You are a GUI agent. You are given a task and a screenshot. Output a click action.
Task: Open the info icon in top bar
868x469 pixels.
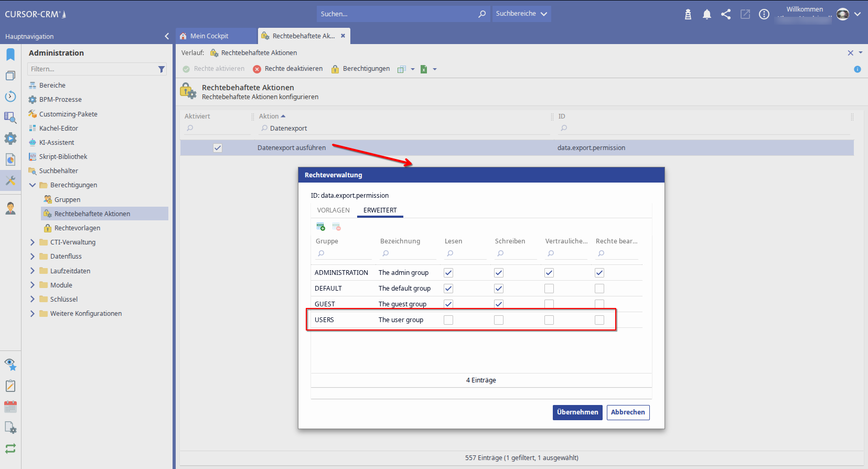[x=764, y=14]
